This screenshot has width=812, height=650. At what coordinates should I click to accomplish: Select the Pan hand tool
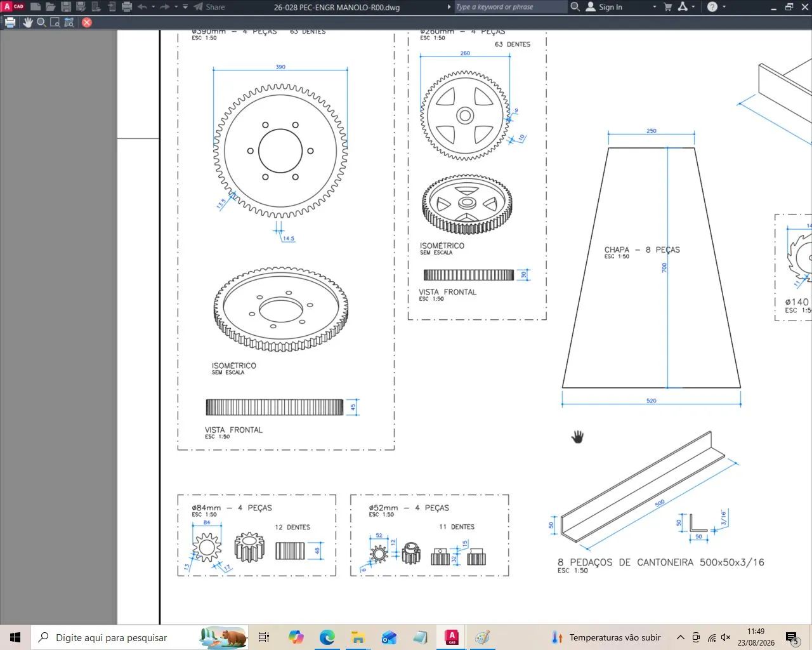[x=27, y=22]
